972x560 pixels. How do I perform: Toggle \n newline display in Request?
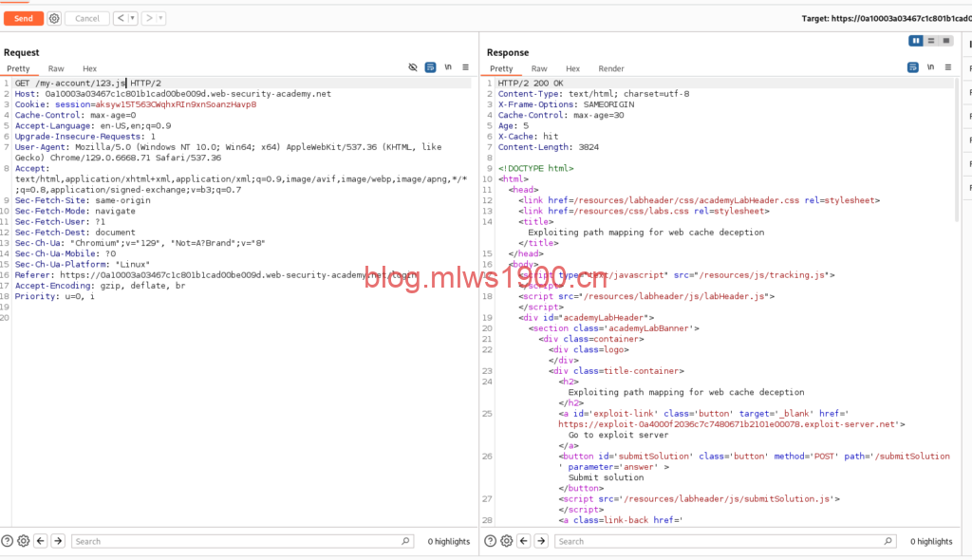point(448,67)
